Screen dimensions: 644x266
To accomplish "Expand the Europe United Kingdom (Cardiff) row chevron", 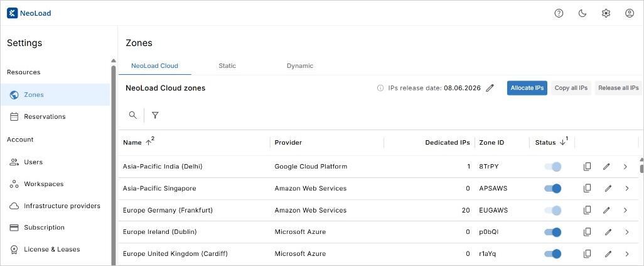I will coord(627,253).
